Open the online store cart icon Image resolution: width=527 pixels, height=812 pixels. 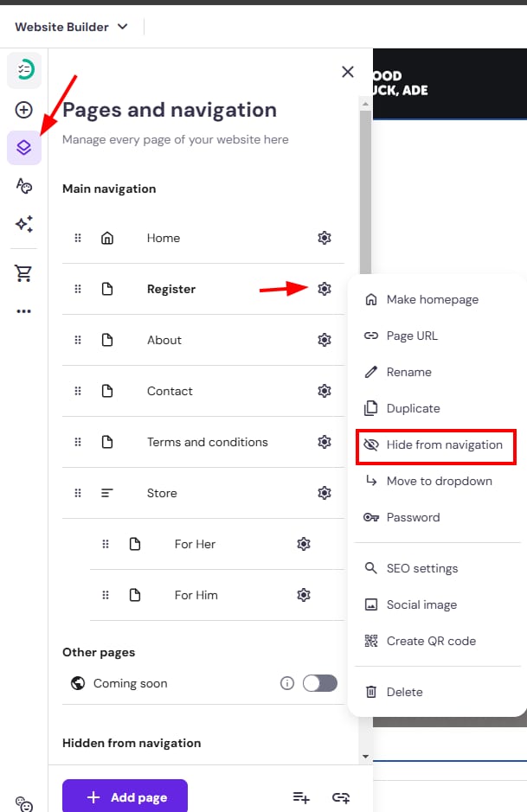coord(24,273)
